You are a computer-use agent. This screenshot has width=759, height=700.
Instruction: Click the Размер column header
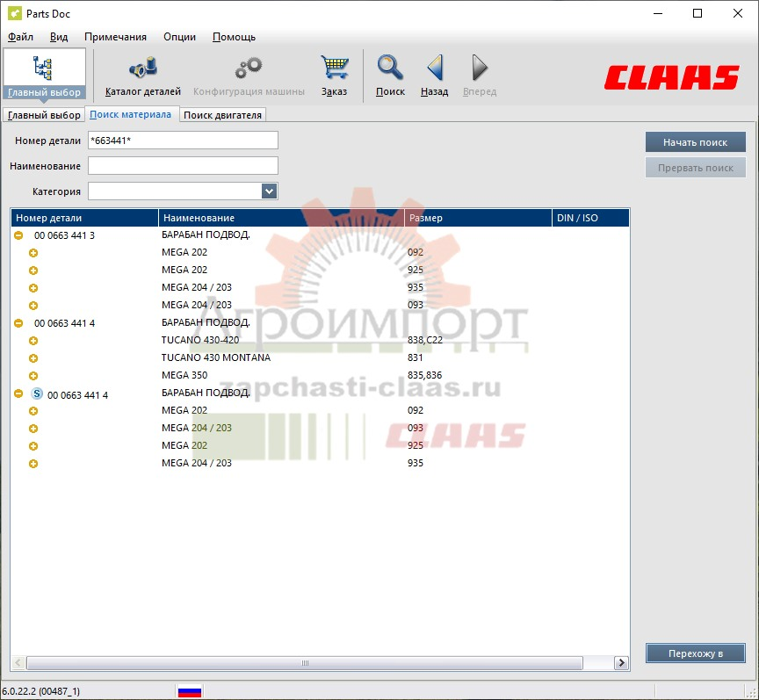coord(478,218)
